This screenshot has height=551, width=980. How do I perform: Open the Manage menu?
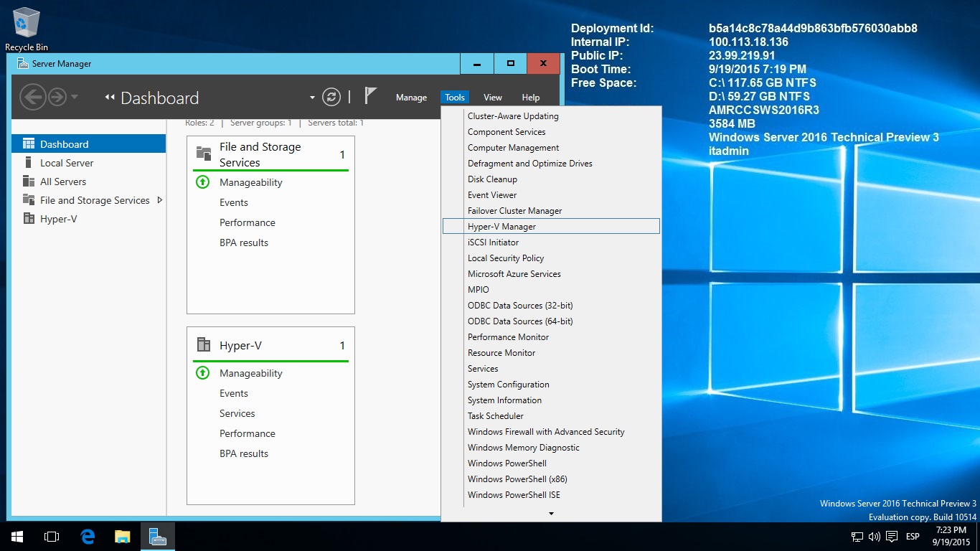pos(411,98)
